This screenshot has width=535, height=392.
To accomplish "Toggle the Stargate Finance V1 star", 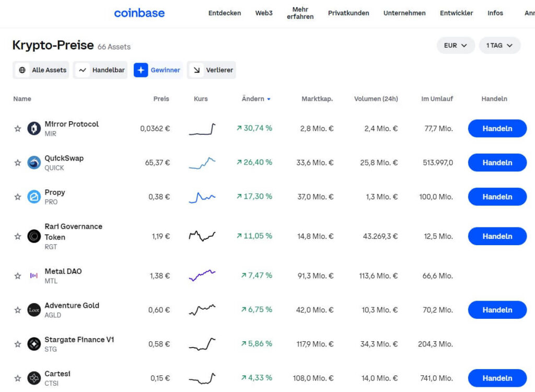I will 18,344.
